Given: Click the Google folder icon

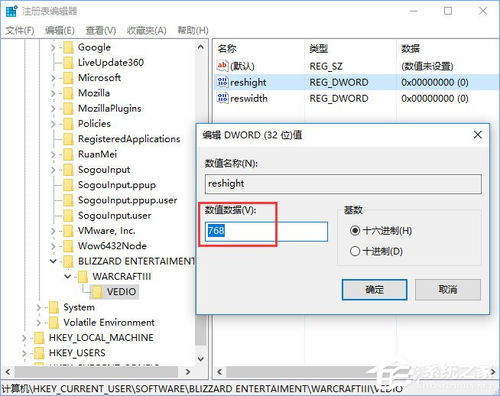Looking at the screenshot, I should (68, 47).
